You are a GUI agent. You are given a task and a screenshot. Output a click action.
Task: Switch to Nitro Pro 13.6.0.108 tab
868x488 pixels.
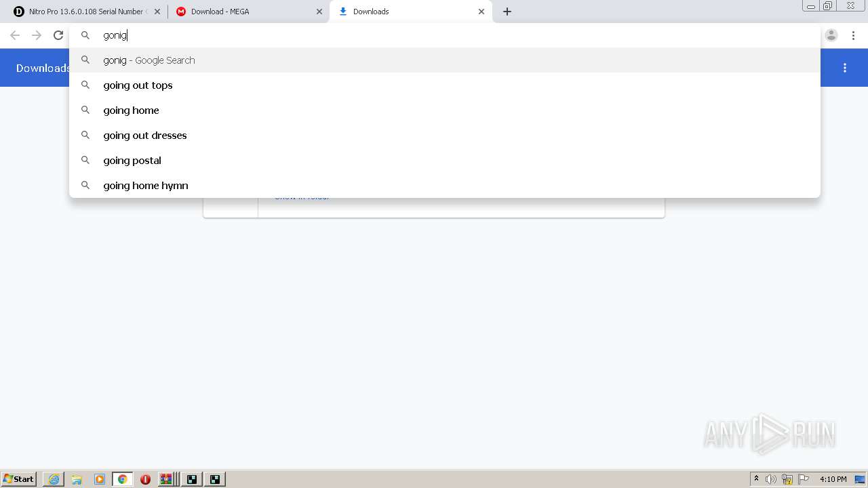point(85,12)
